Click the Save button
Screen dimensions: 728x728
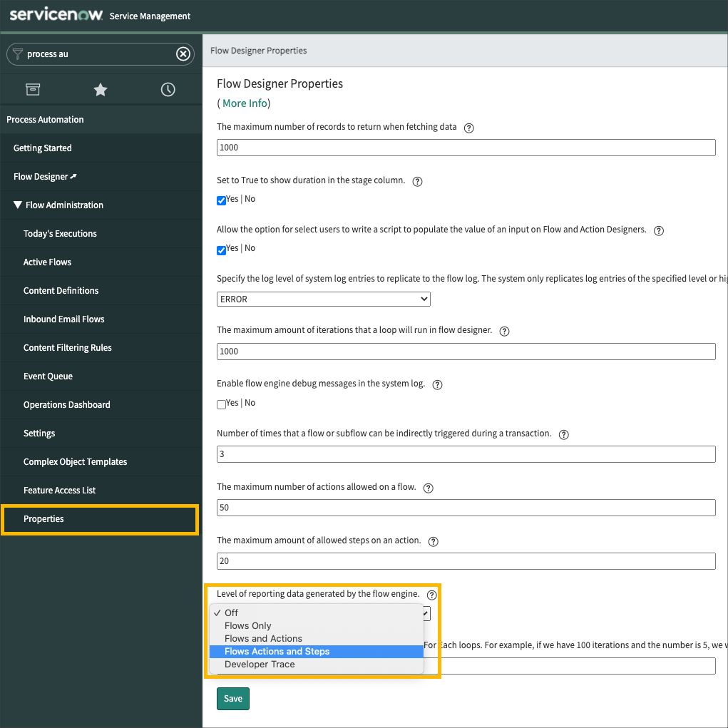point(232,699)
